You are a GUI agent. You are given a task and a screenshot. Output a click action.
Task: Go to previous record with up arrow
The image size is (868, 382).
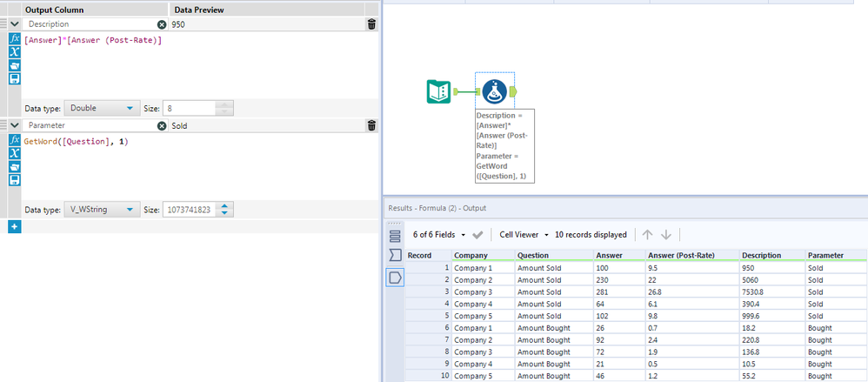(x=647, y=235)
